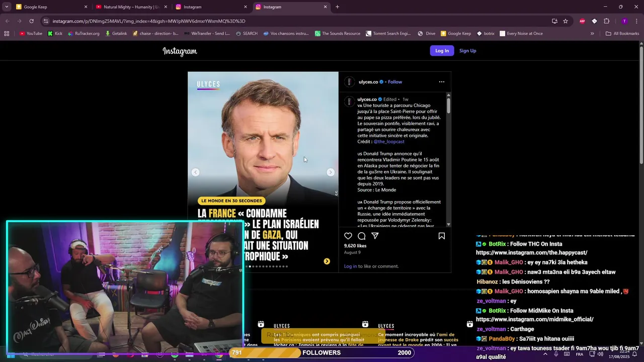Open the Drive bookmark
The width and height of the screenshot is (644, 362).
(427, 34)
